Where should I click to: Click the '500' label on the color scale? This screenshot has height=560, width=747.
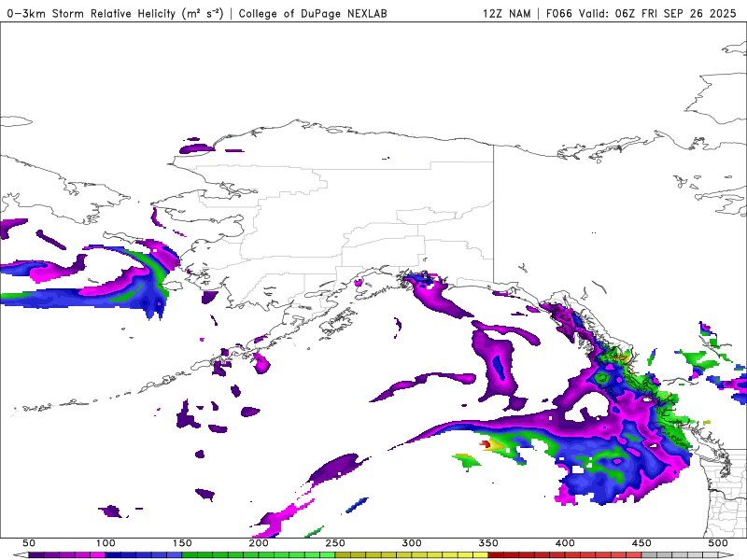(718, 543)
